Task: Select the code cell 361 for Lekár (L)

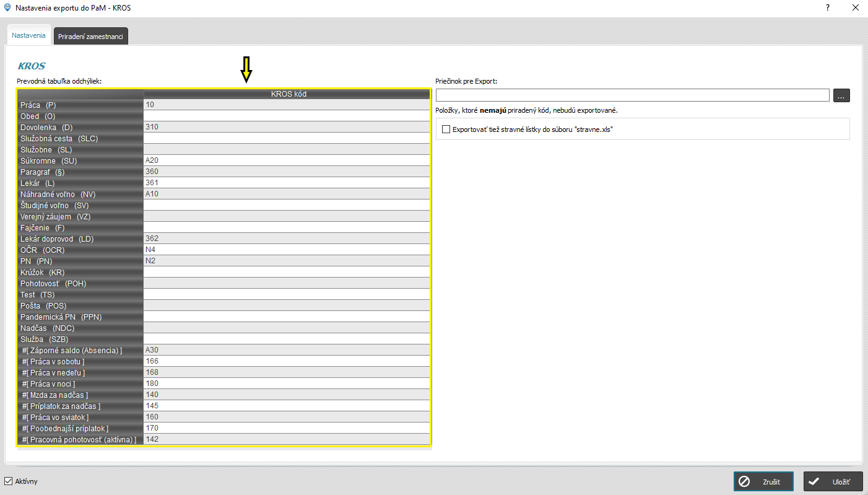Action: 287,183
